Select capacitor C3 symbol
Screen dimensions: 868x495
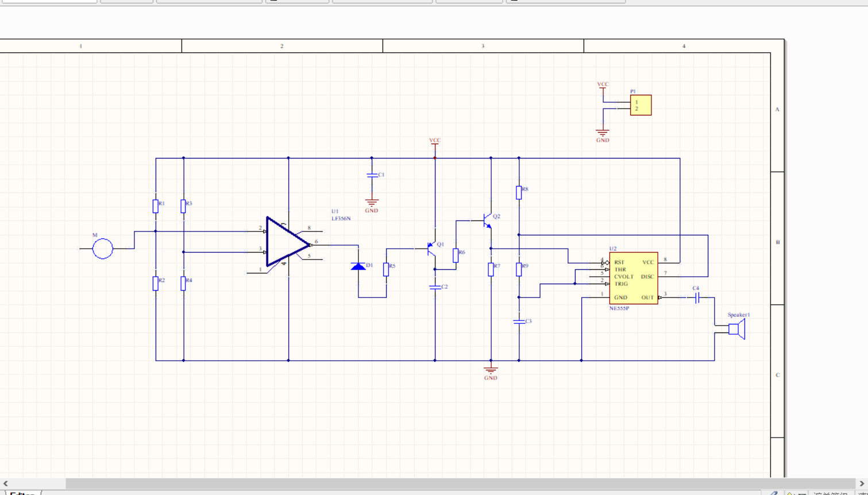pos(519,322)
